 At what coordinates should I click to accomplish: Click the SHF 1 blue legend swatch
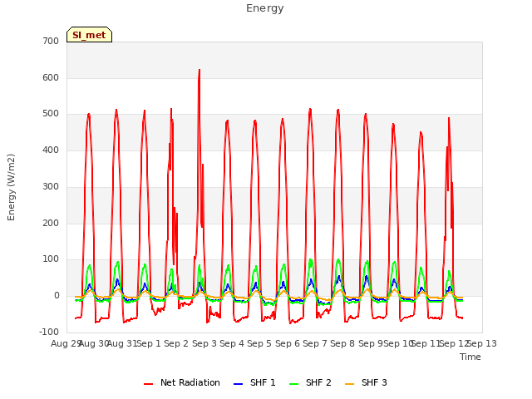239,384
